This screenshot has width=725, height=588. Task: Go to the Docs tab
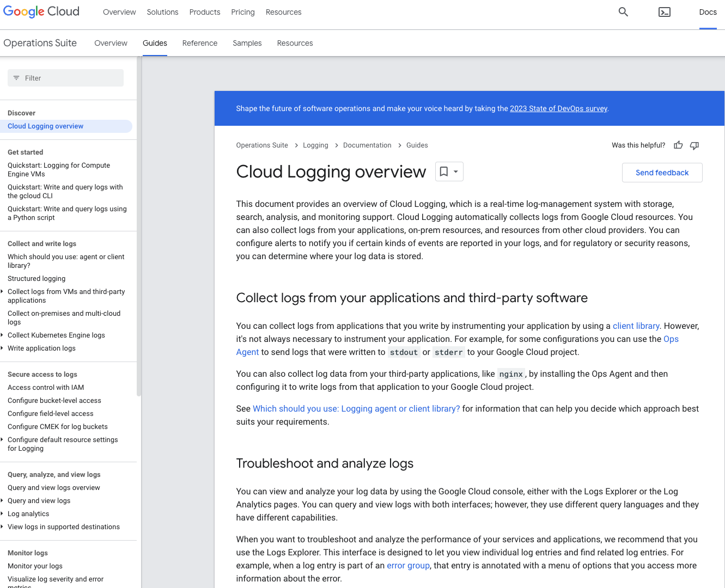pyautogui.click(x=708, y=12)
